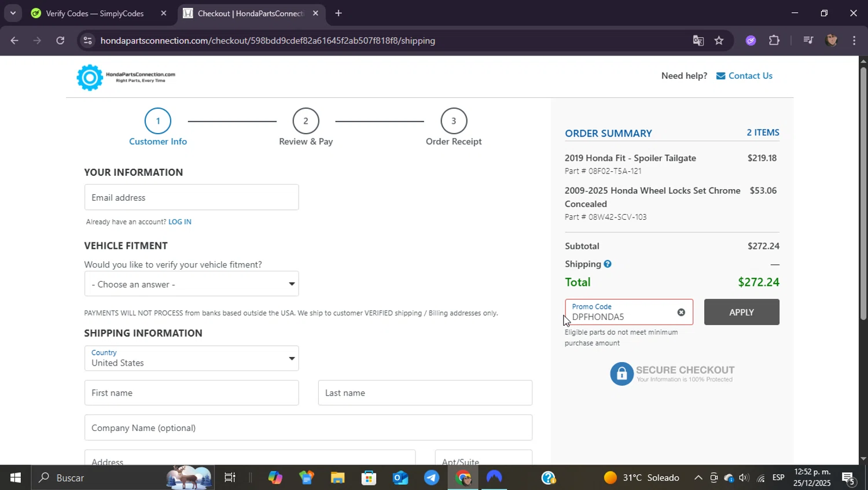Open File Explorer from the taskbar
Screen dimensions: 868x490
pos(337,478)
